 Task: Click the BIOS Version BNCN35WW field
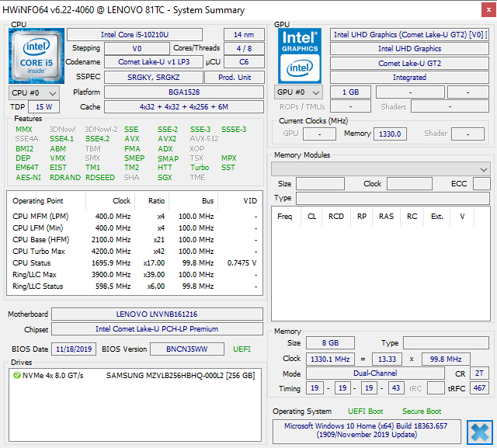[x=187, y=349]
